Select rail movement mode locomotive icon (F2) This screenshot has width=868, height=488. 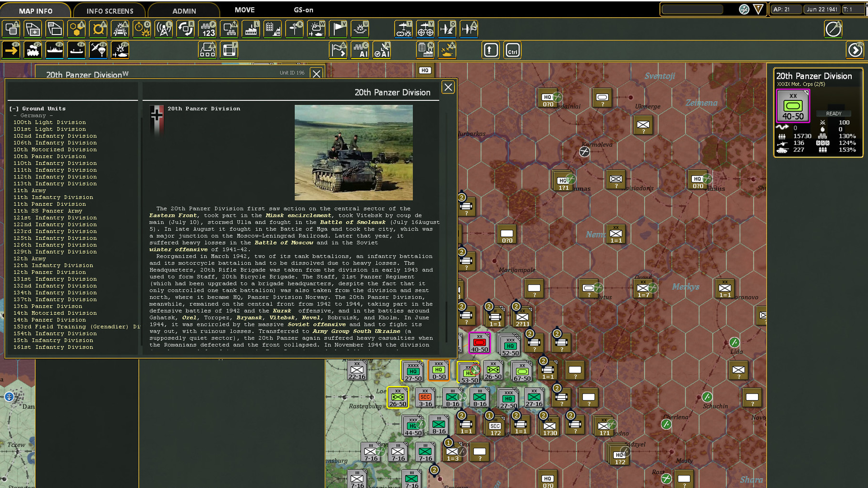point(33,50)
